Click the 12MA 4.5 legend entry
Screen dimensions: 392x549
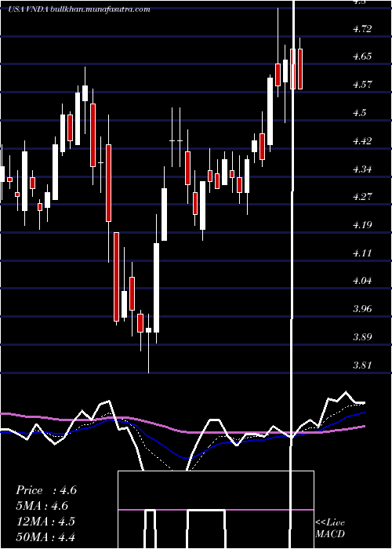(45, 521)
